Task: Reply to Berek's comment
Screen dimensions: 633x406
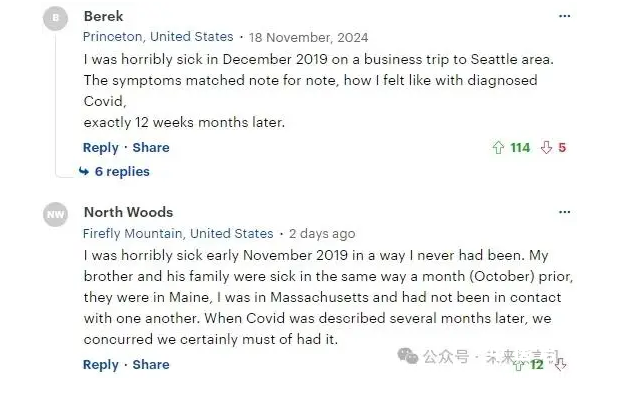Action: (x=101, y=148)
